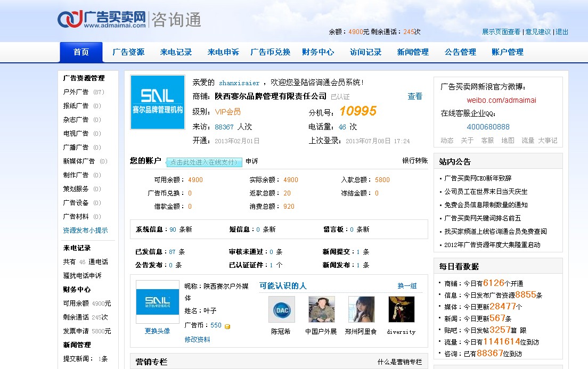Image resolution: width=588 pixels, height=369 pixels.
Task: Click 地图 link
Action: (508, 141)
